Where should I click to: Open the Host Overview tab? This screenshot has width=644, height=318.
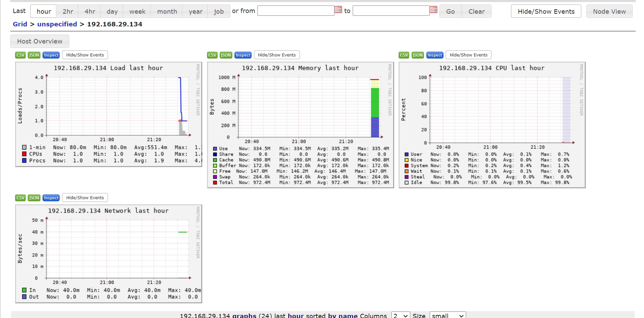coord(40,41)
